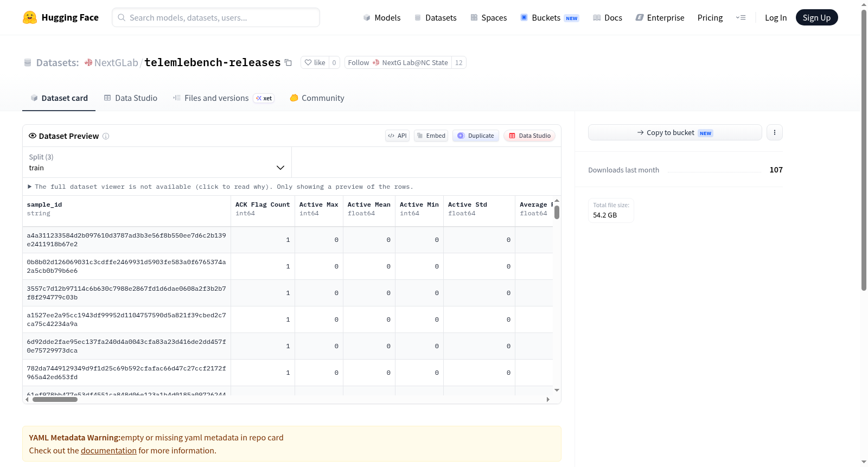Click the Embed button
868x467 pixels.
tap(431, 136)
